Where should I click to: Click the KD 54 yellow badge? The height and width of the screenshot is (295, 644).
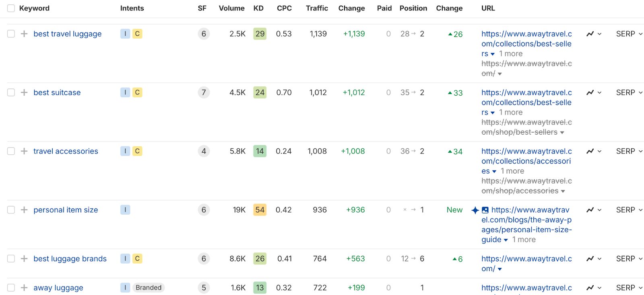click(260, 210)
